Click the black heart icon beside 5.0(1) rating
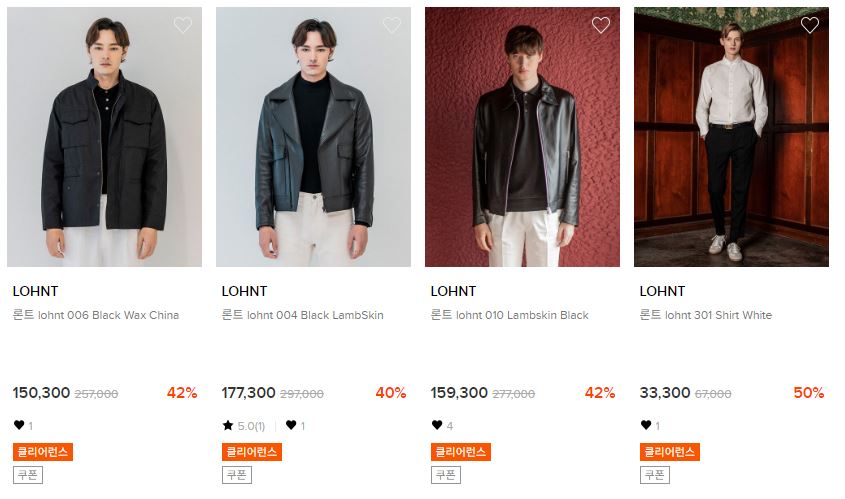 pos(291,425)
